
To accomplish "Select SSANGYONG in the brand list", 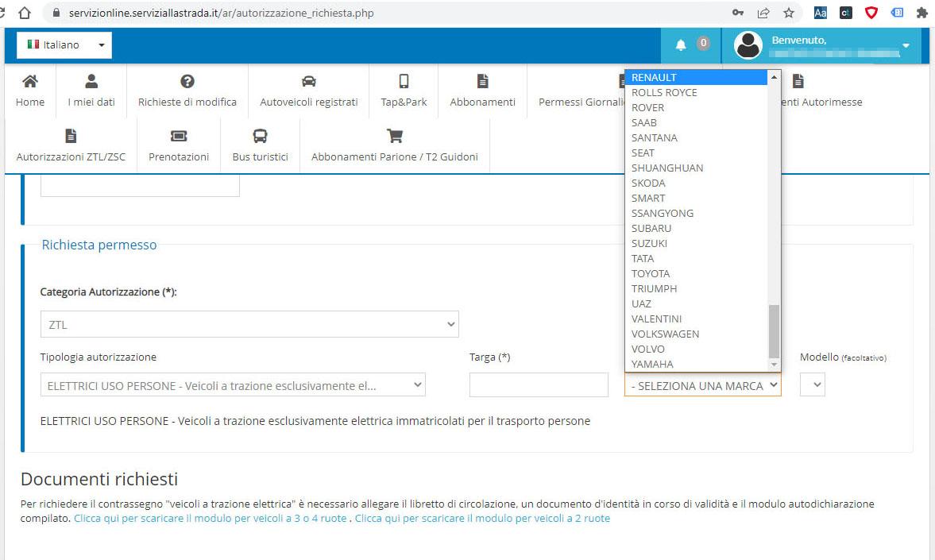I will coord(697,213).
